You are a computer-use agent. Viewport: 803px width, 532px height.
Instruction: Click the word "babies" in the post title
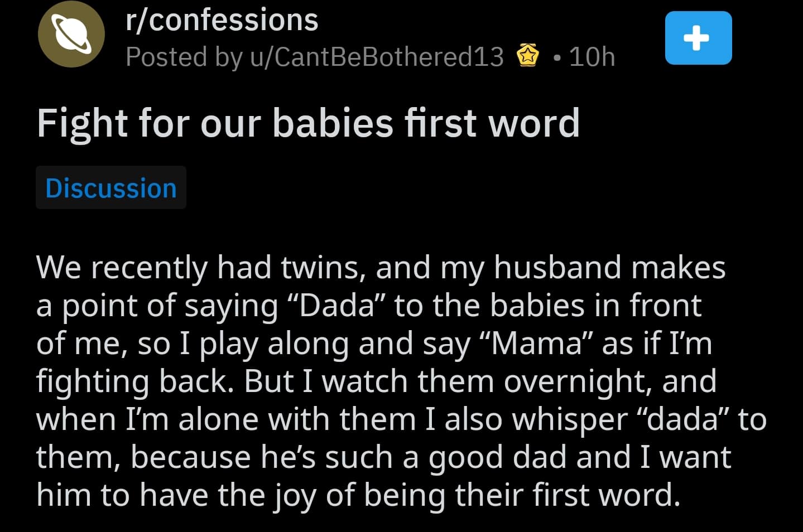[x=333, y=123]
